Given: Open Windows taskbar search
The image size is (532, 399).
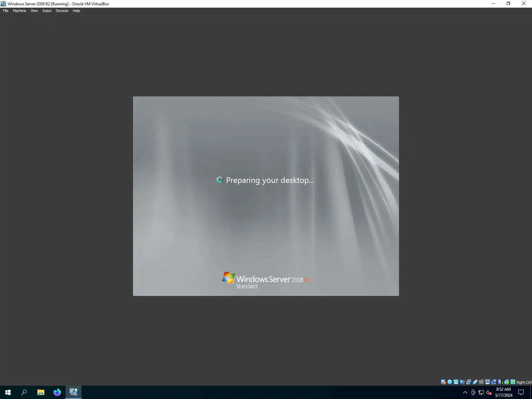Looking at the screenshot, I should coord(24,392).
